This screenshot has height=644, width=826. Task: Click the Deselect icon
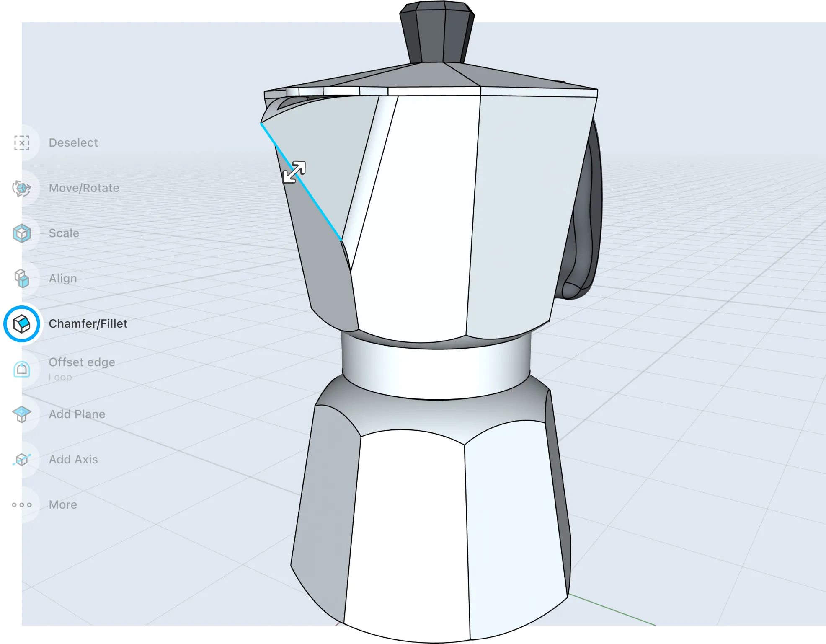22,143
